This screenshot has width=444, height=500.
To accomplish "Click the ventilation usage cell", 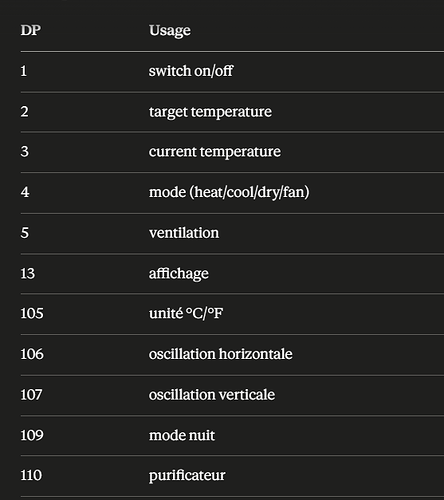I will click(184, 233).
